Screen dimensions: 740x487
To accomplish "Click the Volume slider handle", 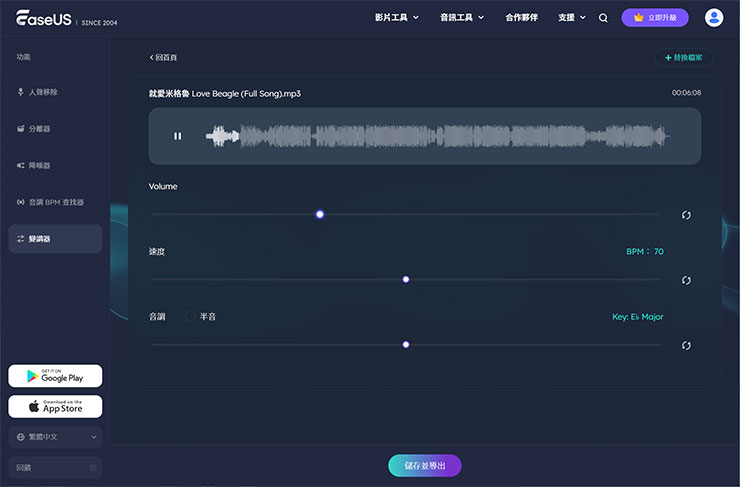I will [x=320, y=214].
